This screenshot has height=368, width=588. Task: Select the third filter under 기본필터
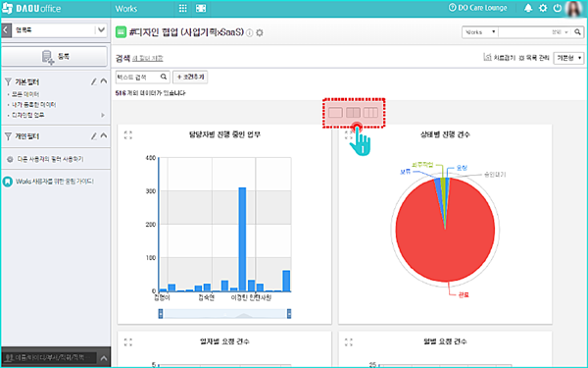tap(28, 115)
